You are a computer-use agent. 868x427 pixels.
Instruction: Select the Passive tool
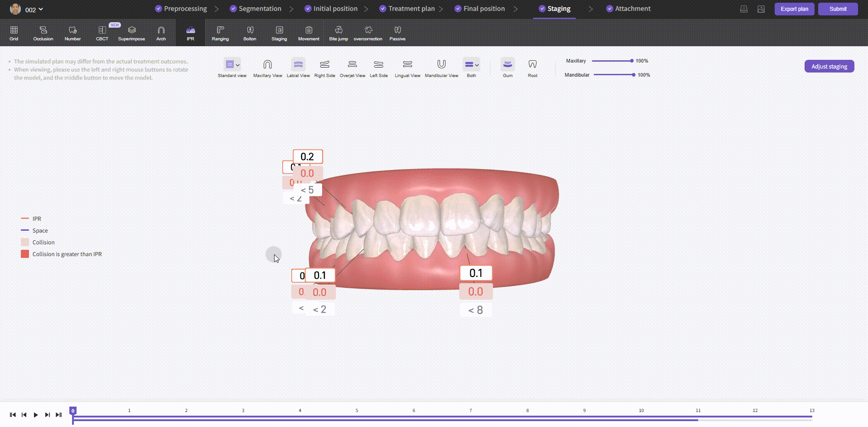397,33
